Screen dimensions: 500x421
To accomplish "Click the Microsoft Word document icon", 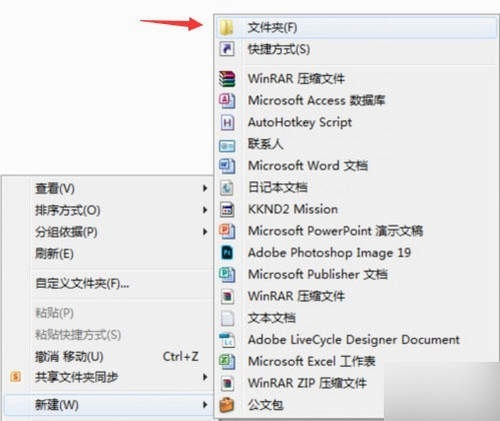I will [227, 166].
